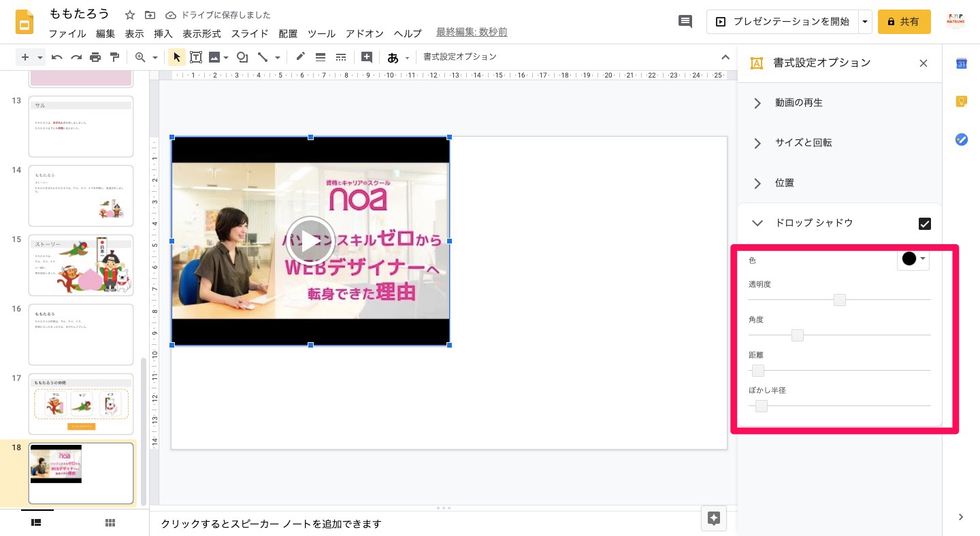Switch to grid view

pos(110,522)
